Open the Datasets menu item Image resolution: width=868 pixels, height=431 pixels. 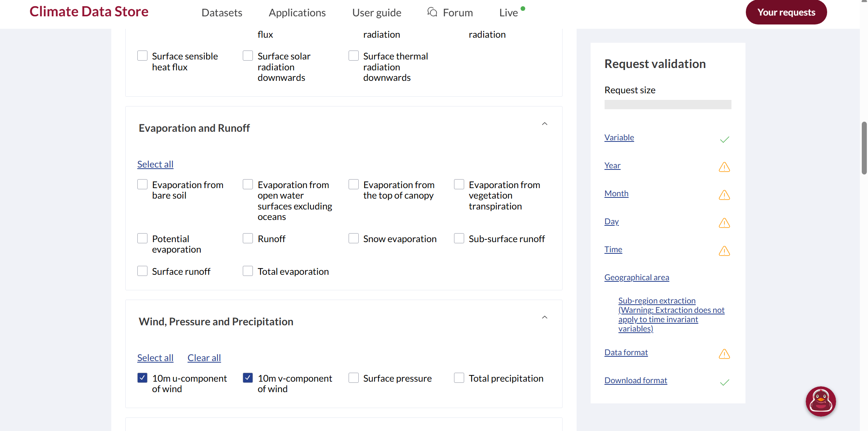(222, 13)
